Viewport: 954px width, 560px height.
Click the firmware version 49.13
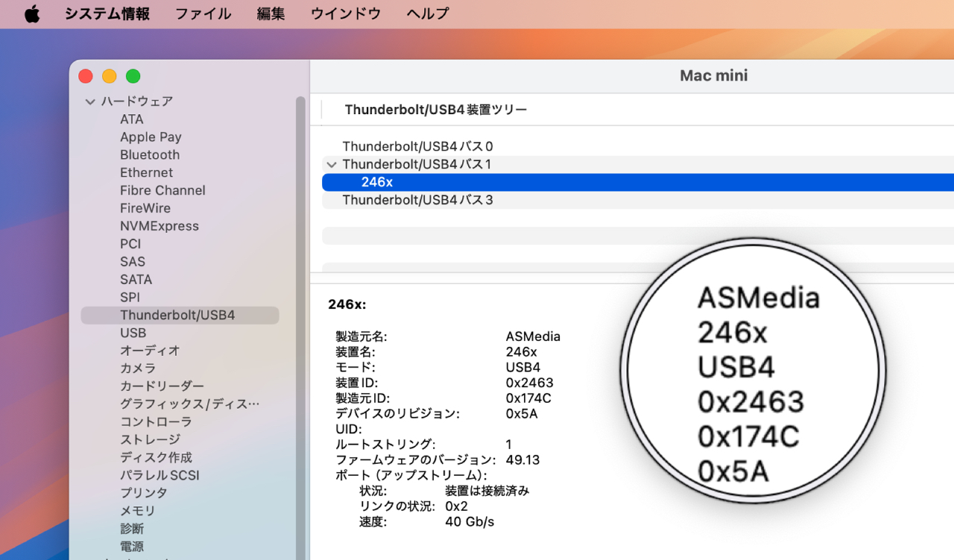coord(522,460)
